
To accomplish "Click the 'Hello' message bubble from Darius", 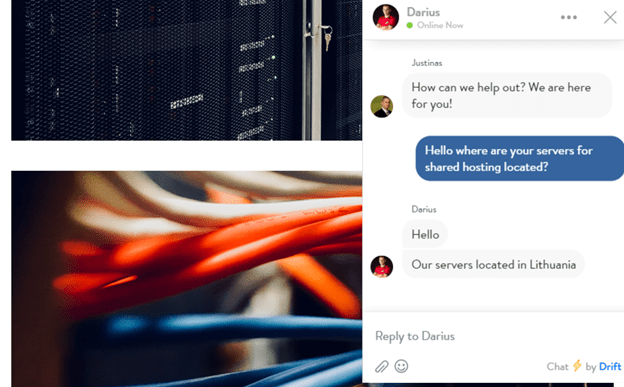I will [425, 234].
